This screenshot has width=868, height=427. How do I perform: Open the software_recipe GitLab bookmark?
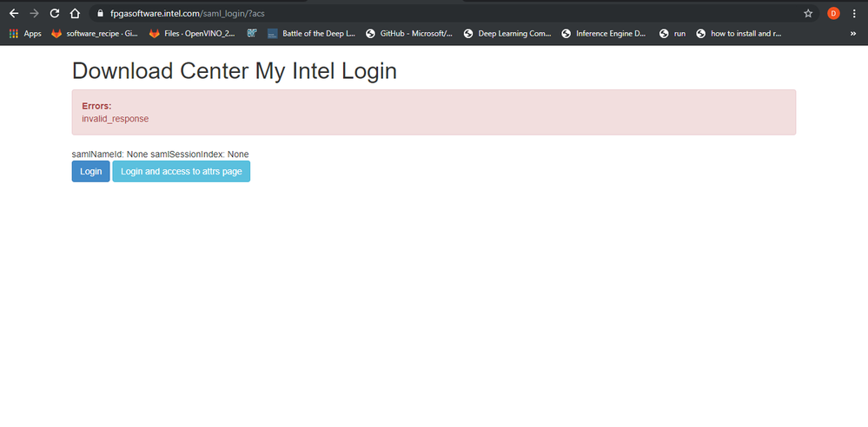[x=95, y=34]
